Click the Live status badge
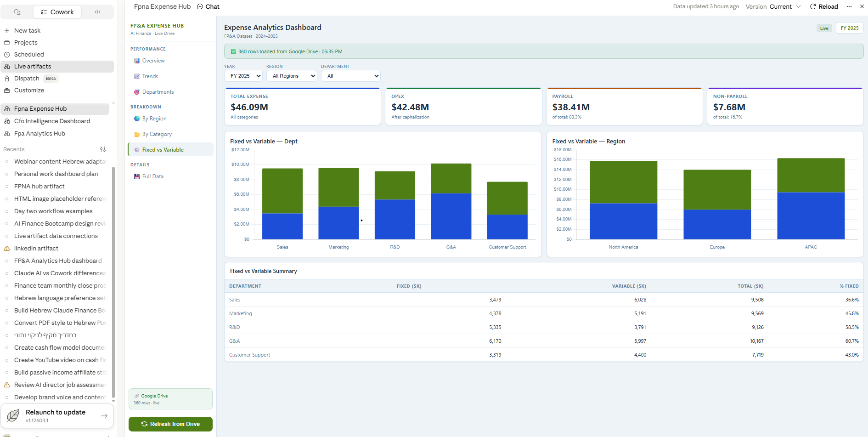 click(x=824, y=28)
